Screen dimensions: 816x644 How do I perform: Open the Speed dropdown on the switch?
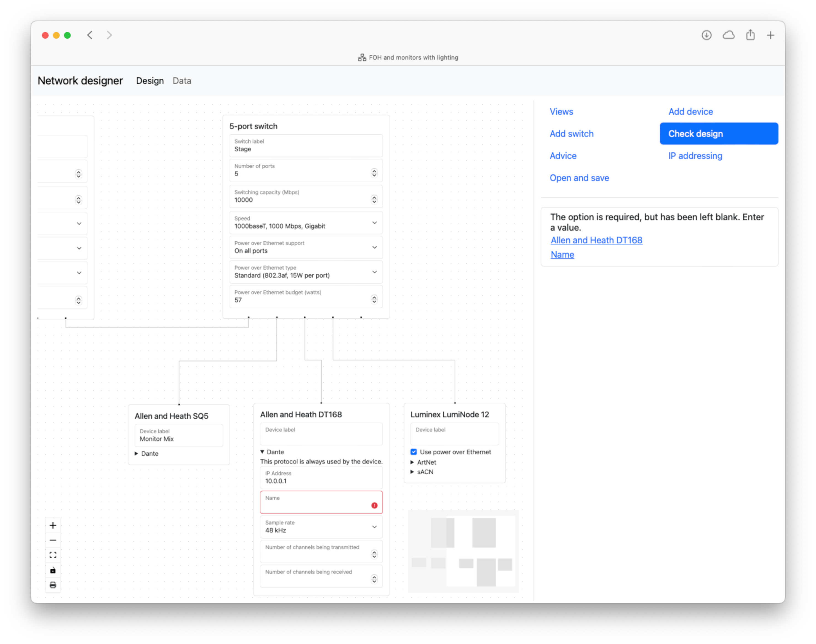[306, 222]
